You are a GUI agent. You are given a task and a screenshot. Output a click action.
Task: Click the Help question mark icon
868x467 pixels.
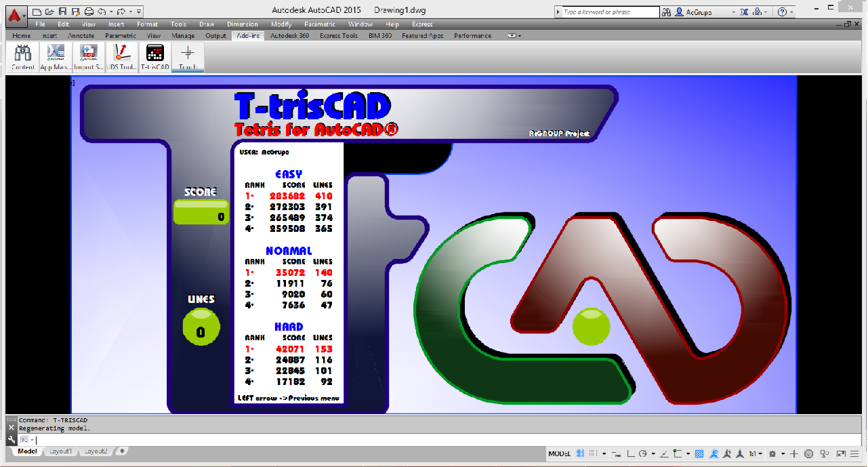point(783,12)
